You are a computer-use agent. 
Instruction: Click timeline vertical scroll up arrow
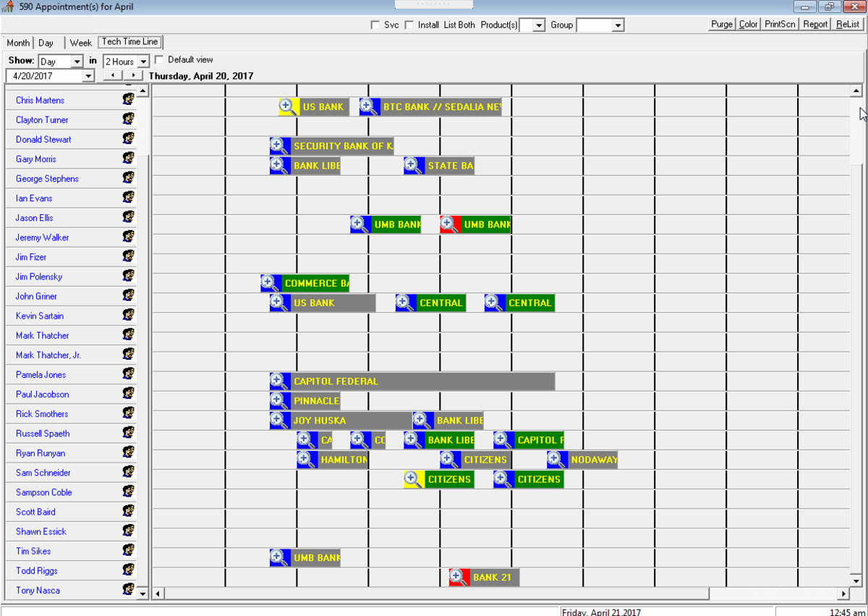[856, 91]
